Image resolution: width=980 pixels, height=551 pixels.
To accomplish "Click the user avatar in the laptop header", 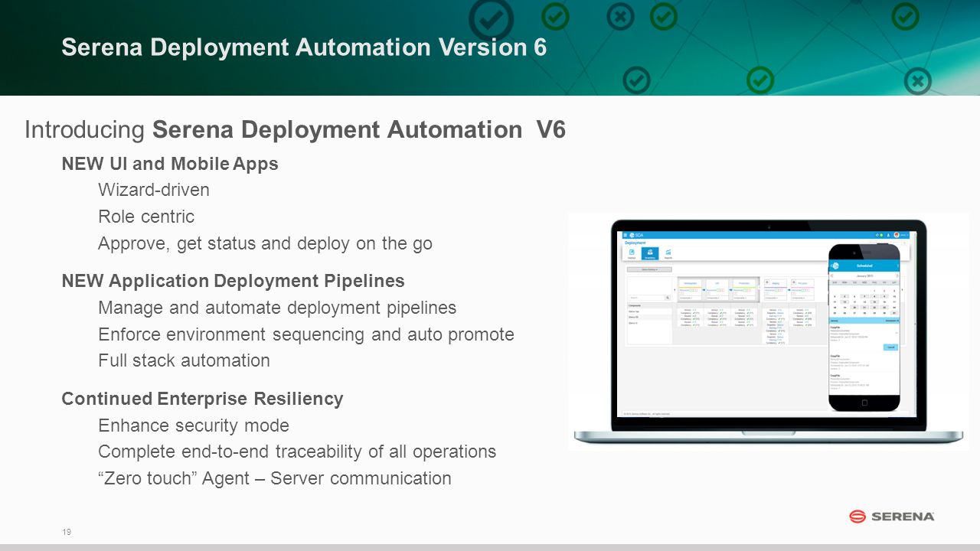I will click(x=897, y=235).
